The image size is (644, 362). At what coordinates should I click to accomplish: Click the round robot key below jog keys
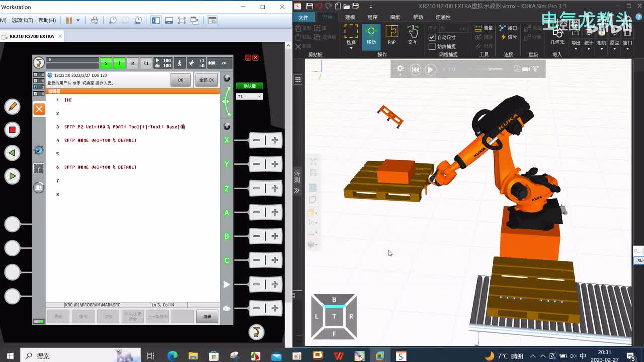[256, 332]
